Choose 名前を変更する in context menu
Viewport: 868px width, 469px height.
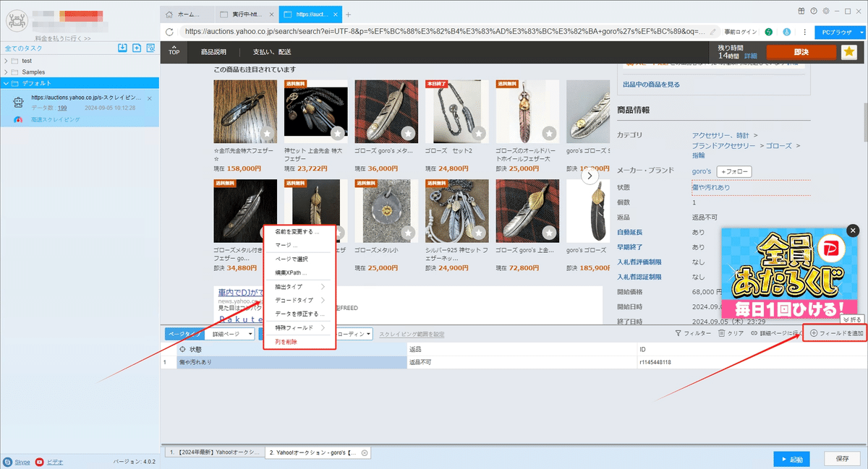coord(298,232)
